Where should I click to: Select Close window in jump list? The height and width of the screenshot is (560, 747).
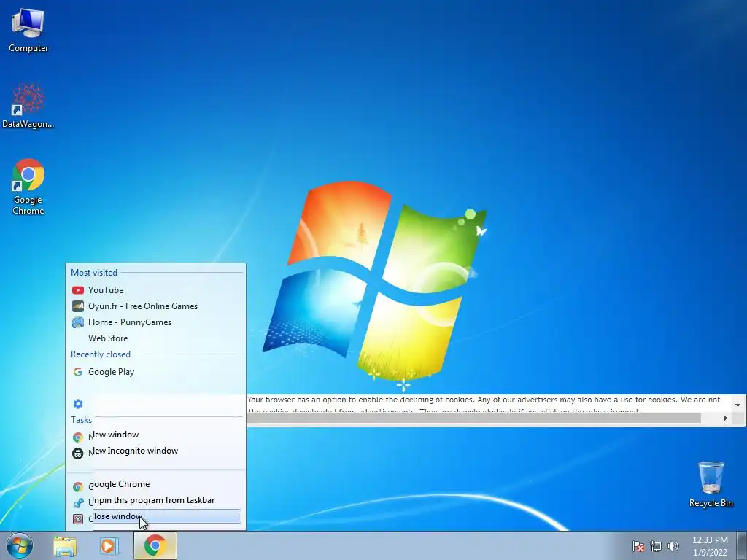[x=155, y=517]
